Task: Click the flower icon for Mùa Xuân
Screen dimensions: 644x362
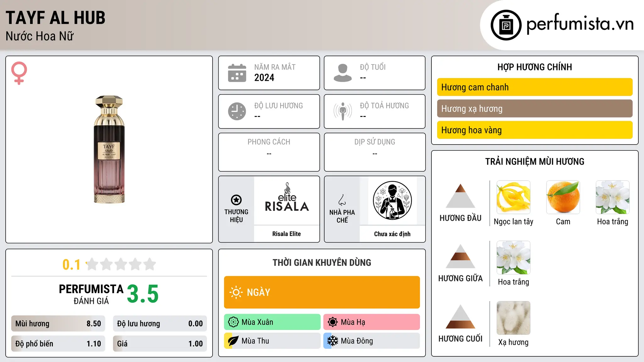Action: (x=233, y=322)
